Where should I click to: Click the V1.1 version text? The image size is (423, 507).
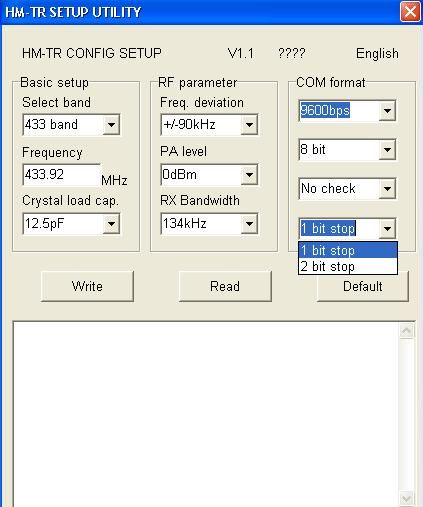tap(240, 53)
